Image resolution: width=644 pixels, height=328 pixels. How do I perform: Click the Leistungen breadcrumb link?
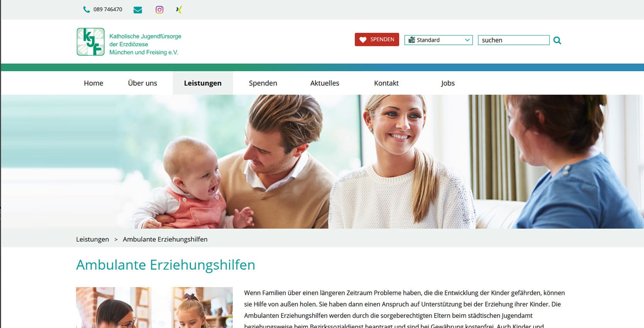pos(92,239)
